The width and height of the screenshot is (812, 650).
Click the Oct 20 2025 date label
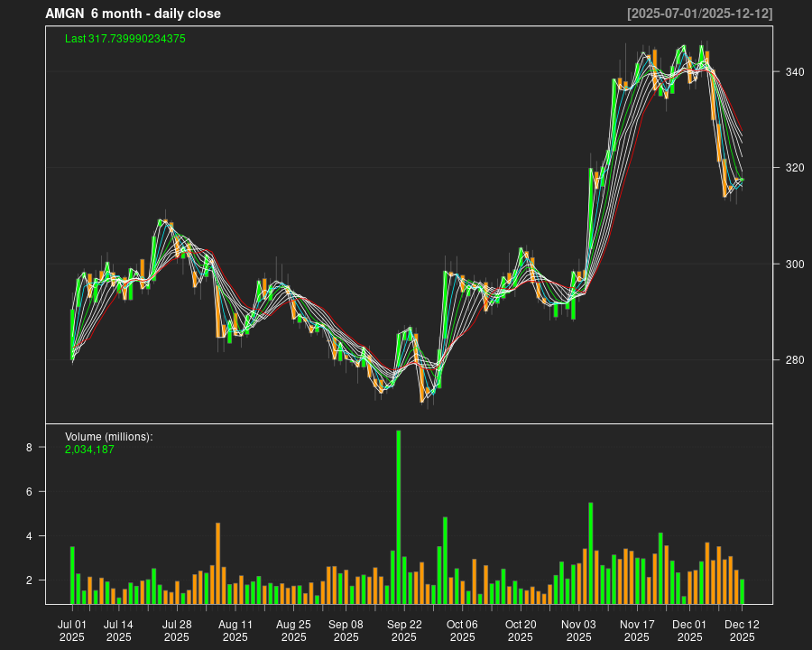click(521, 630)
